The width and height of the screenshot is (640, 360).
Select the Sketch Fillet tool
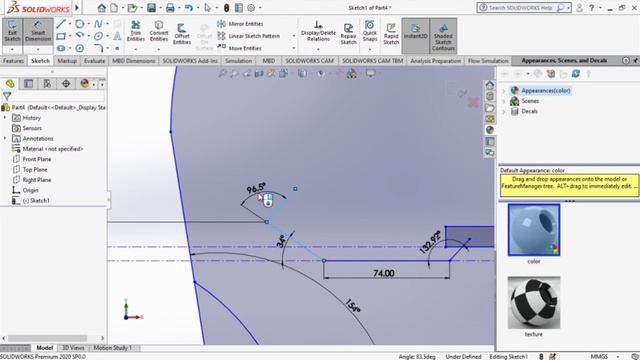(98, 48)
